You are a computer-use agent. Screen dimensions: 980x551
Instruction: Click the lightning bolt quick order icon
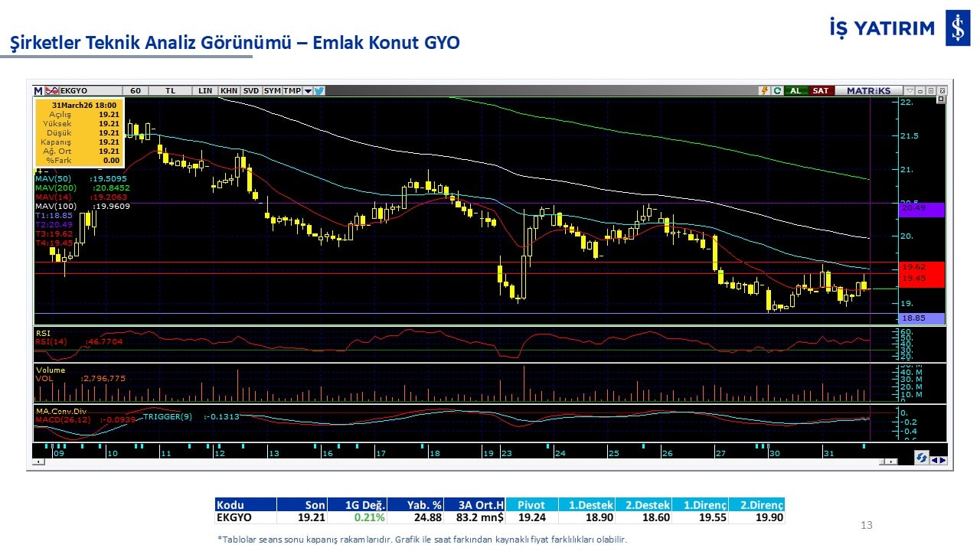point(764,90)
